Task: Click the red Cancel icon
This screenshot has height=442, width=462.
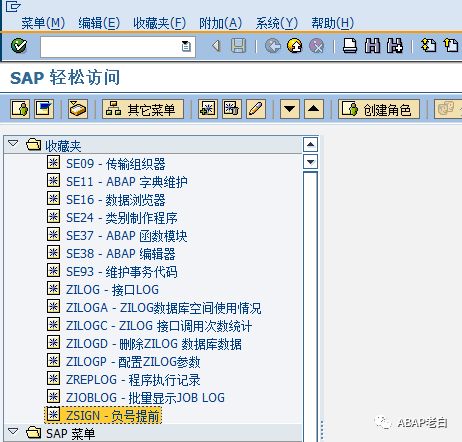Action: (x=316, y=46)
